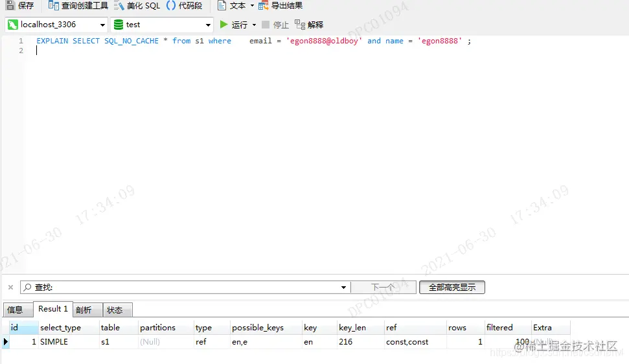Click the Text (文本) document icon
Viewport: 629px width, 364px height.
222,6
